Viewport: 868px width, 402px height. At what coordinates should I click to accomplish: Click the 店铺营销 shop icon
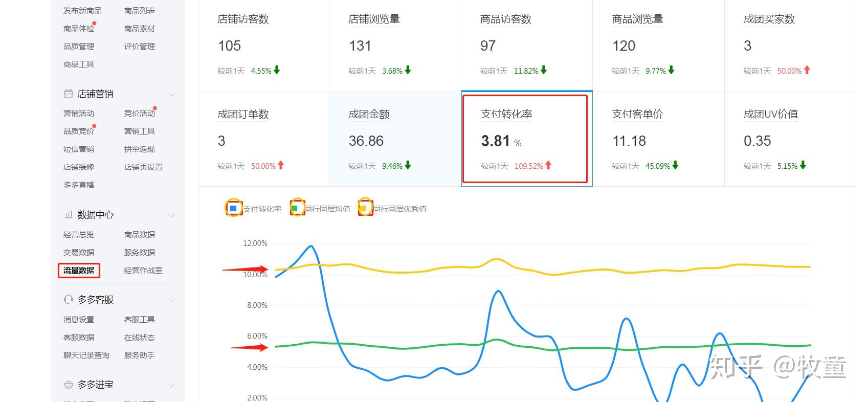68,94
